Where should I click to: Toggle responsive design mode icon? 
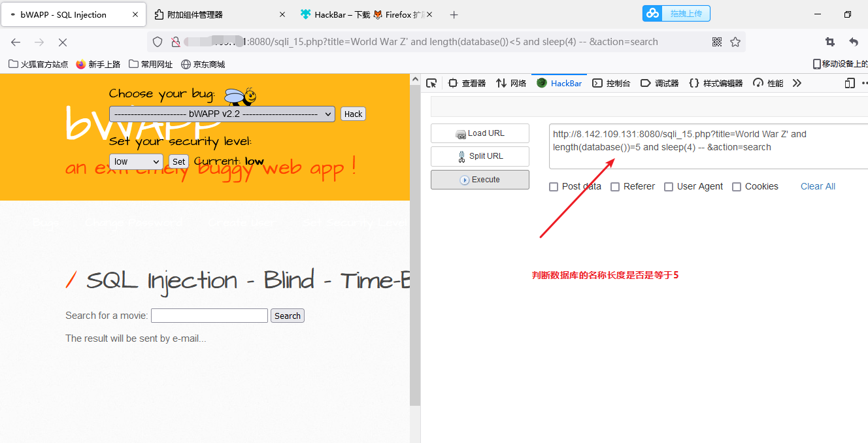coord(850,83)
